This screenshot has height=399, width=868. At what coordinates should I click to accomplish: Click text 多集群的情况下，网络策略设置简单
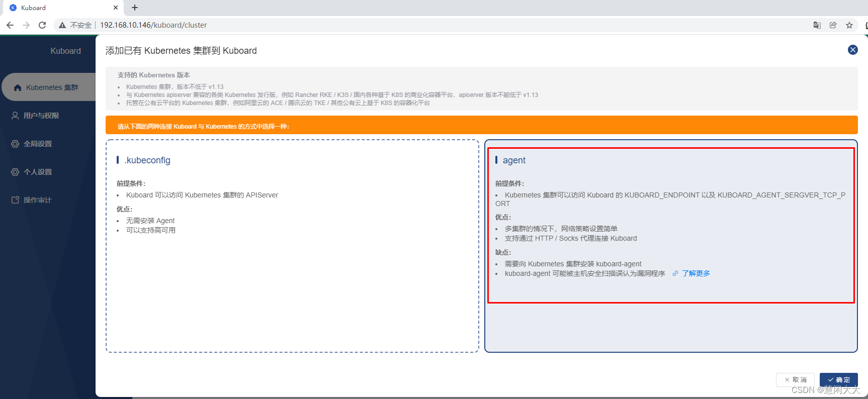(x=561, y=229)
